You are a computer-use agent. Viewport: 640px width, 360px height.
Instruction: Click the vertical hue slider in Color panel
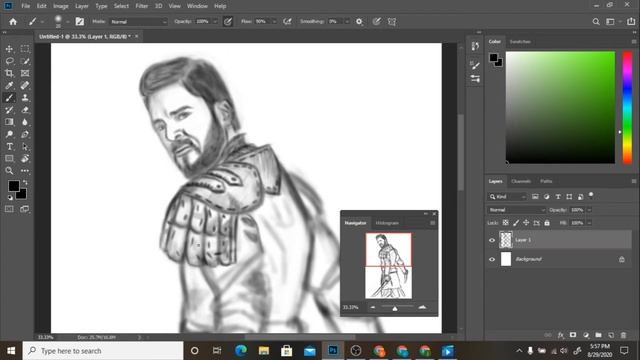(x=627, y=108)
